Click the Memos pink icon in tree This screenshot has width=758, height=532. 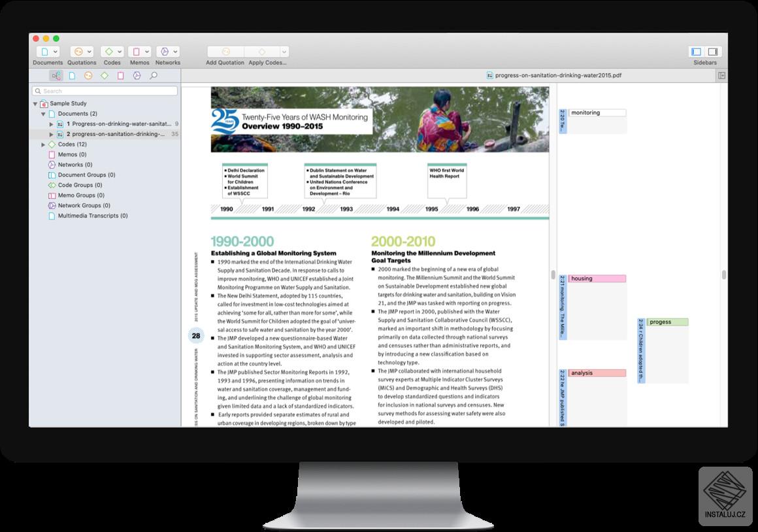[52, 155]
